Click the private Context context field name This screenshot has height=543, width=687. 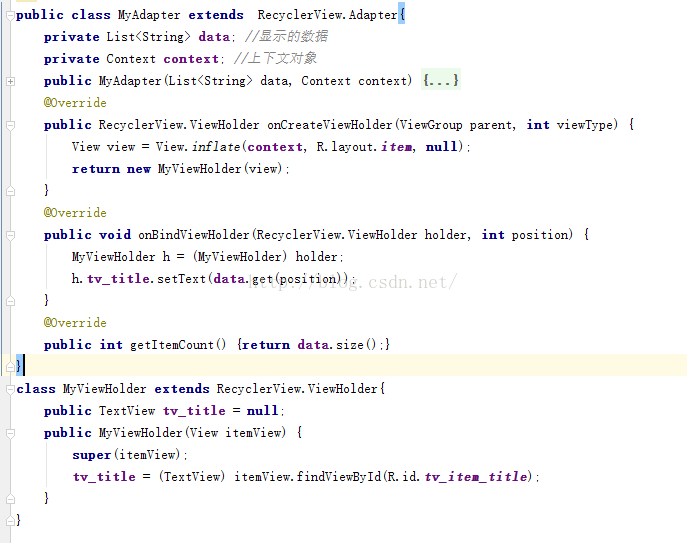[x=191, y=59]
